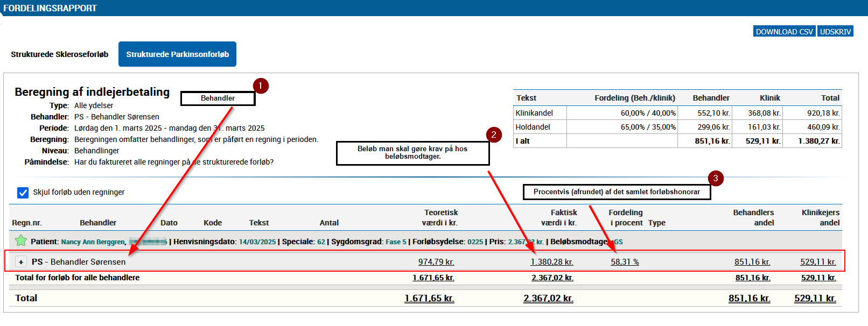The width and height of the screenshot is (868, 326).
Task: Click the 'Behandlers andel' column header
Action: 753,217
